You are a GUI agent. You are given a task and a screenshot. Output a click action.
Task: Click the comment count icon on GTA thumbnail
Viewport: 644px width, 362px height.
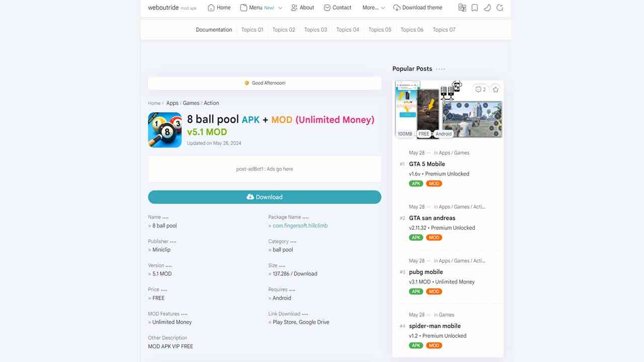480,89
